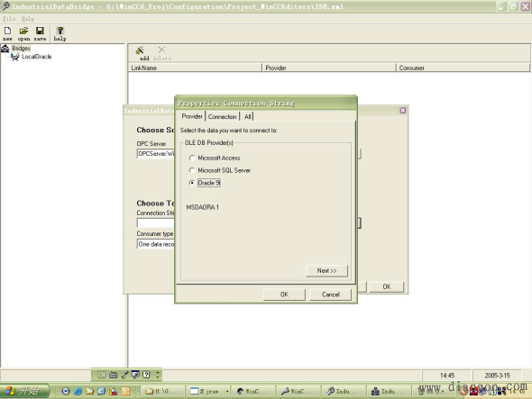Click the save toolbar icon
The image size is (532, 399).
tap(40, 33)
